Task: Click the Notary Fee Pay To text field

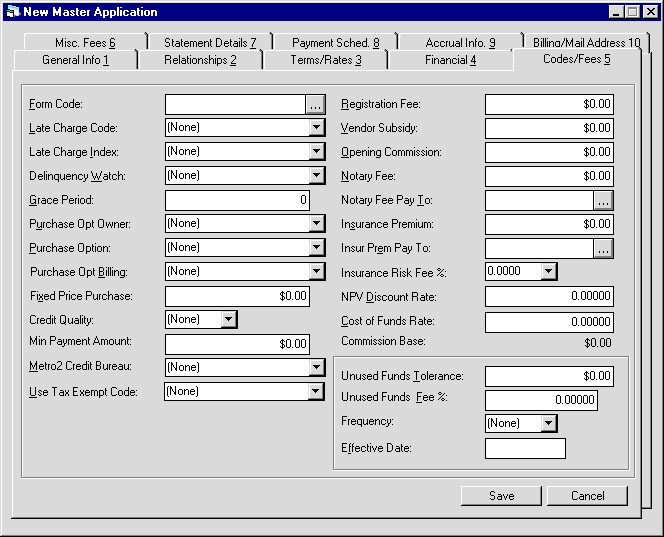Action: click(x=540, y=201)
